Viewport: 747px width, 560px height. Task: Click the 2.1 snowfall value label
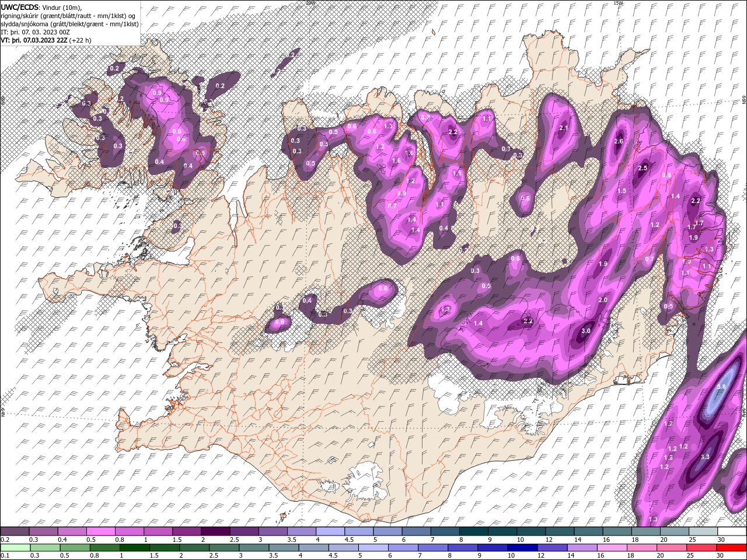click(x=564, y=128)
